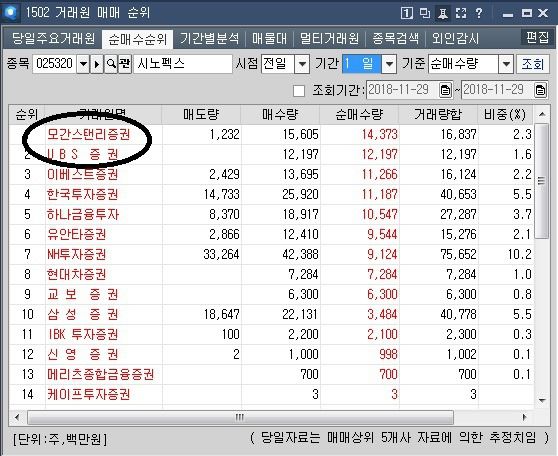Screen dimensions: 558x456
Task: Open the 외인감시 tab
Action: pos(455,38)
